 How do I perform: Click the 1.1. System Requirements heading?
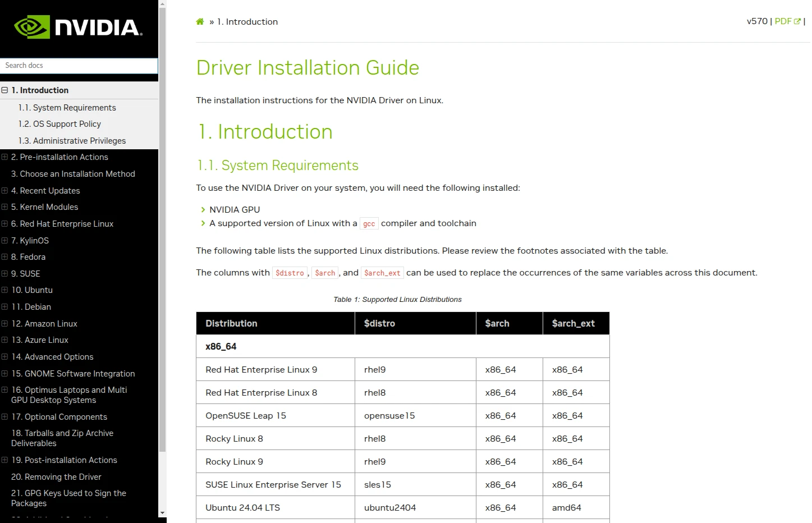[277, 166]
